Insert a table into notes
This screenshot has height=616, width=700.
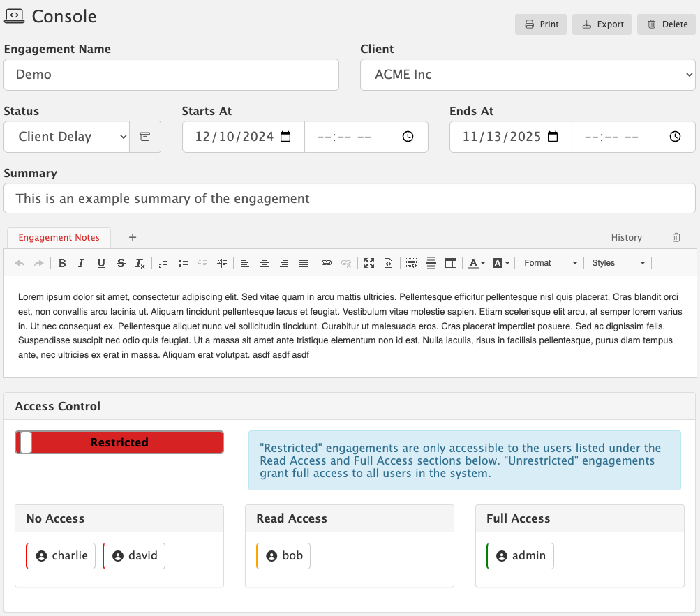click(x=451, y=263)
